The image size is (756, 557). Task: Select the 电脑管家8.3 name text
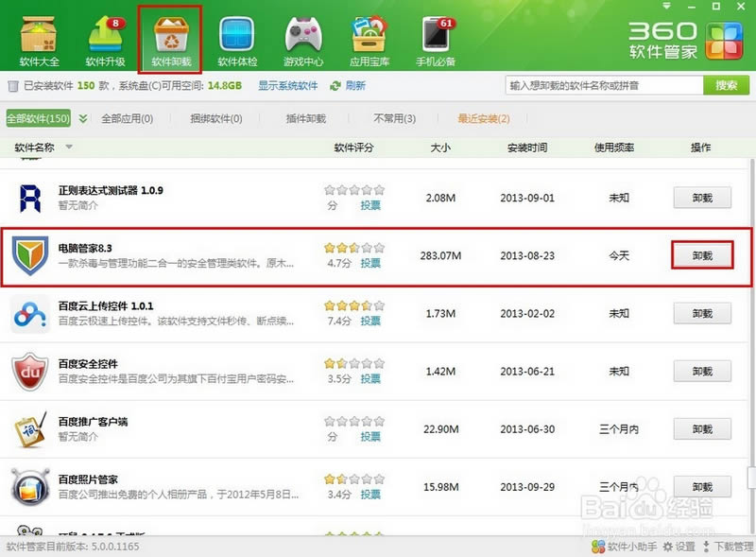(x=85, y=249)
